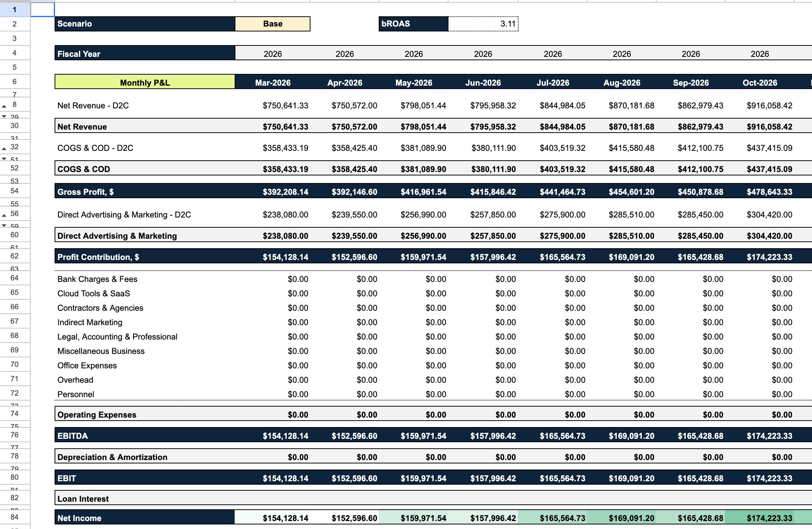Image resolution: width=812 pixels, height=529 pixels.
Task: Expand the grouped rows above row 60
Action: (x=4, y=225)
